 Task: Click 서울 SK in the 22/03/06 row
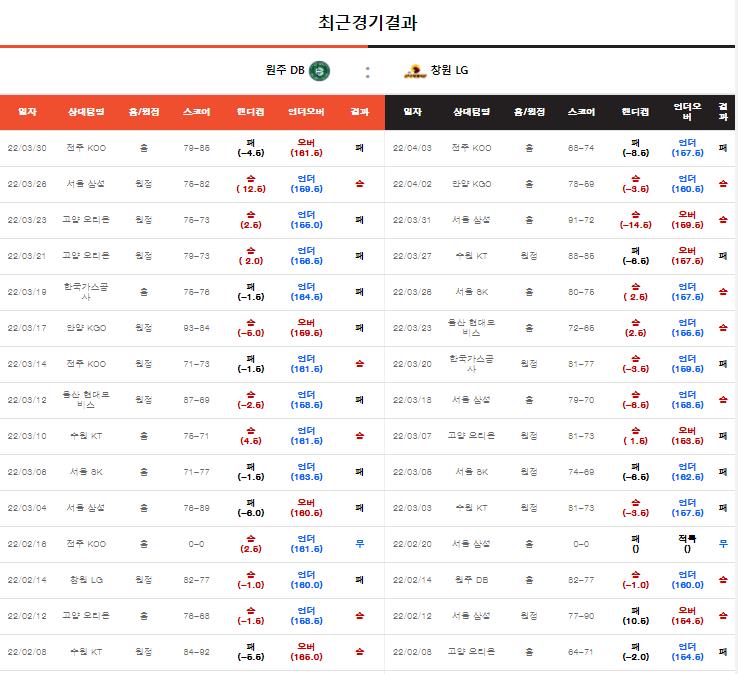click(86, 472)
